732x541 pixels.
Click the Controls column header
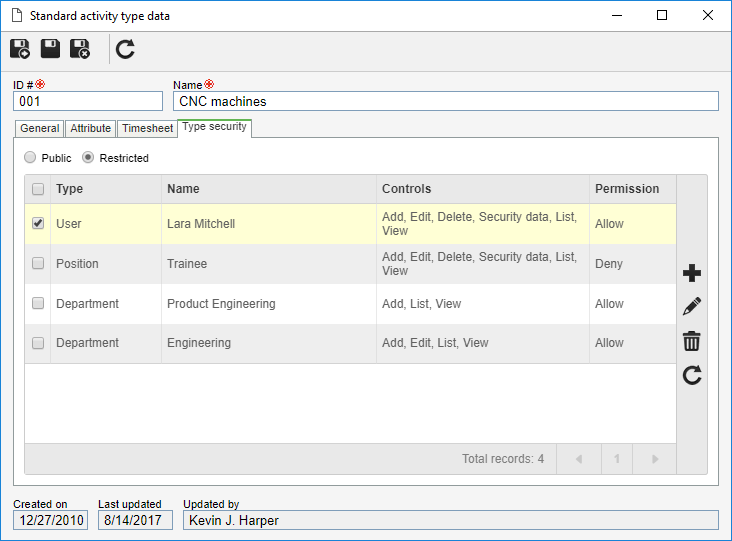(x=483, y=189)
